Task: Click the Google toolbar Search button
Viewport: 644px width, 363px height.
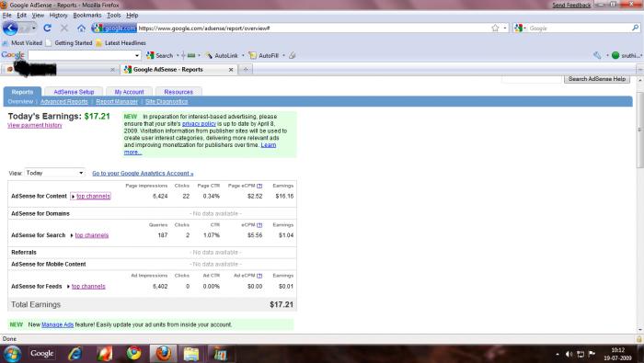Action: tap(160, 55)
